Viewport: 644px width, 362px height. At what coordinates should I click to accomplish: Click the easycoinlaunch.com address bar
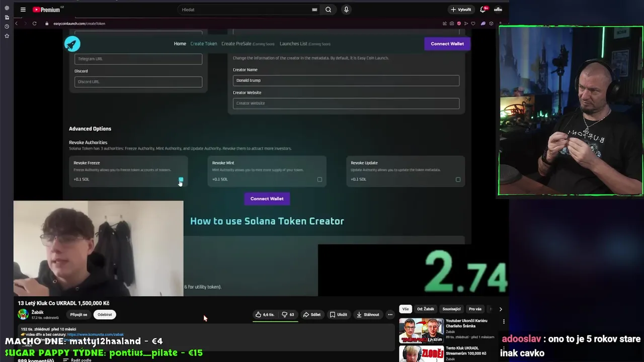pos(79,23)
